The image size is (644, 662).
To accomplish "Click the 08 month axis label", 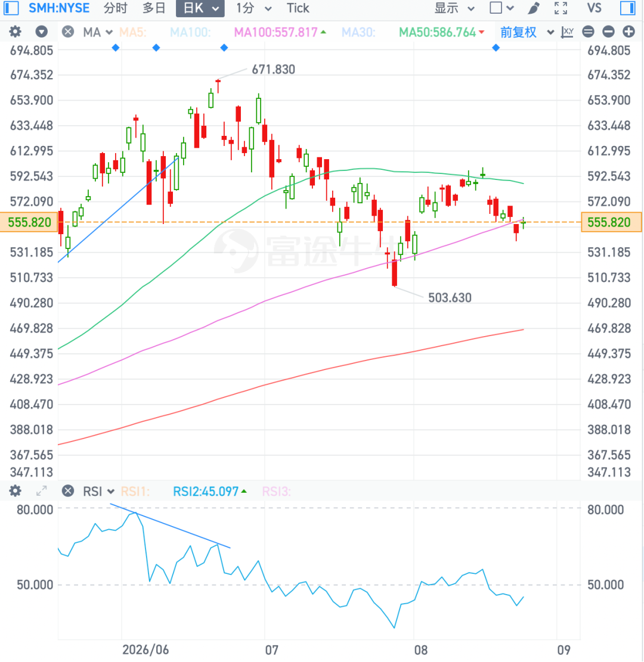I will (421, 649).
